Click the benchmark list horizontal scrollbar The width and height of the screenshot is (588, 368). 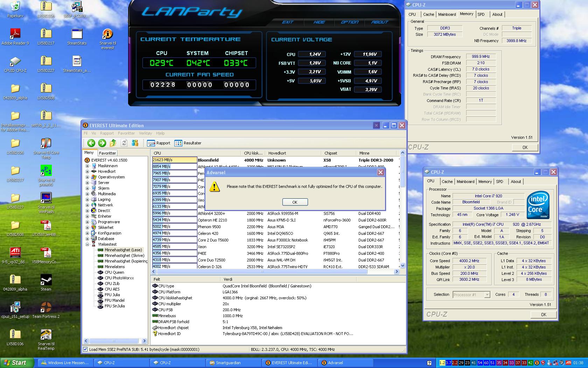point(275,272)
